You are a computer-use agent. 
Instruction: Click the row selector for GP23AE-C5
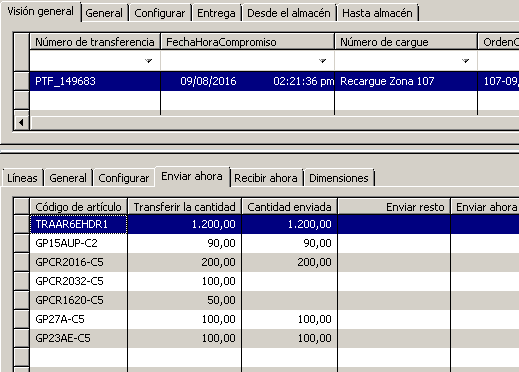(21, 338)
